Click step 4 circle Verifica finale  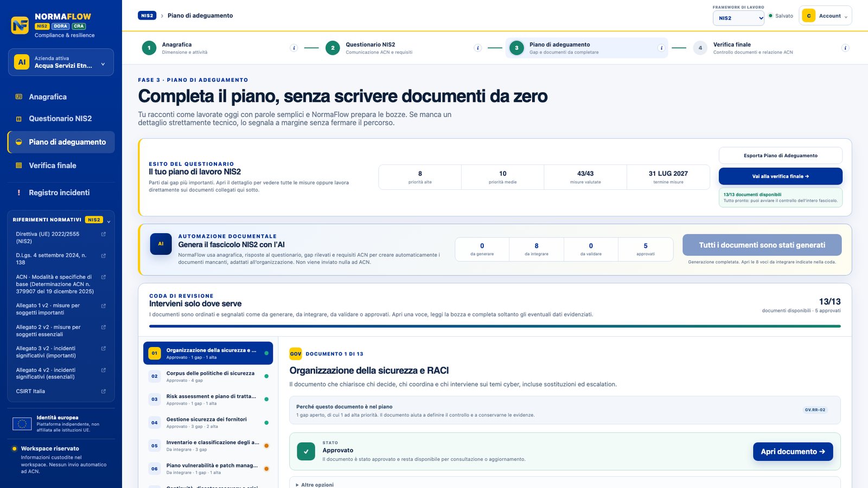pos(700,48)
